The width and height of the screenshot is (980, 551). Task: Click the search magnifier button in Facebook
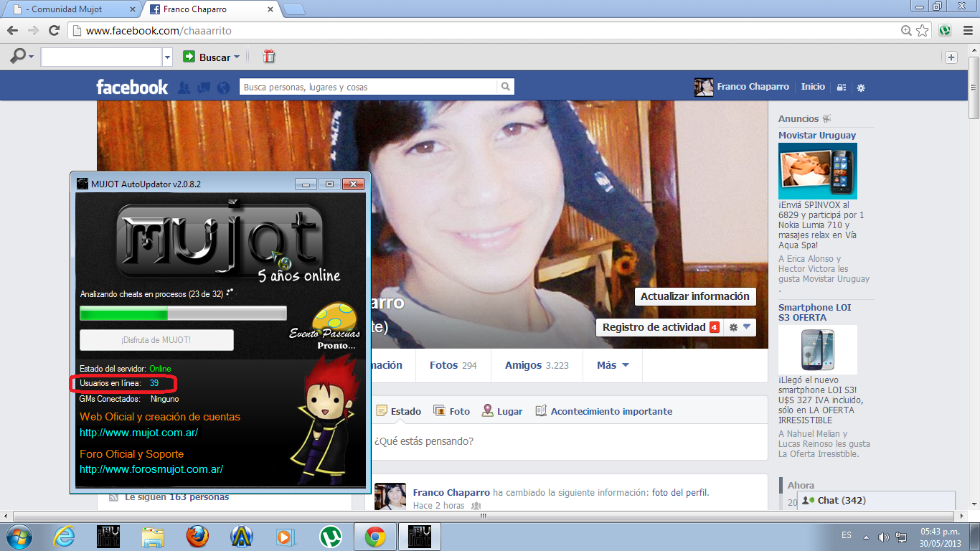[x=506, y=87]
